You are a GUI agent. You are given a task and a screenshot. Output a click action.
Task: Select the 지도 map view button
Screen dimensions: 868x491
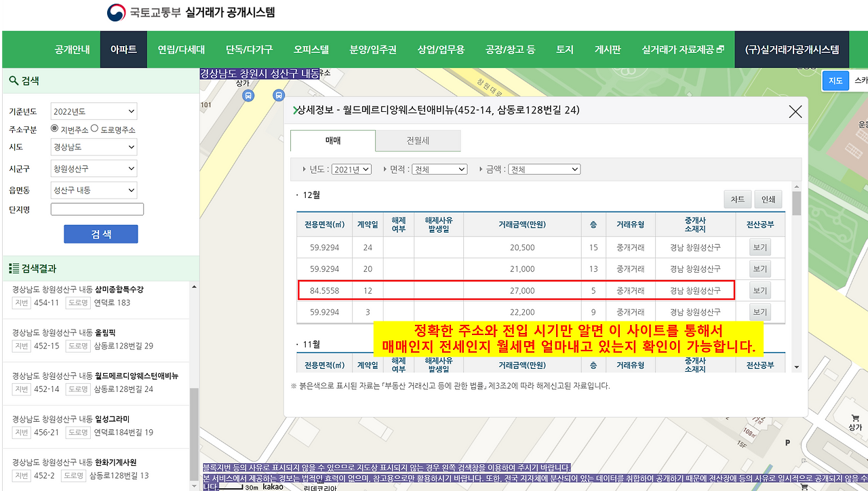[836, 80]
